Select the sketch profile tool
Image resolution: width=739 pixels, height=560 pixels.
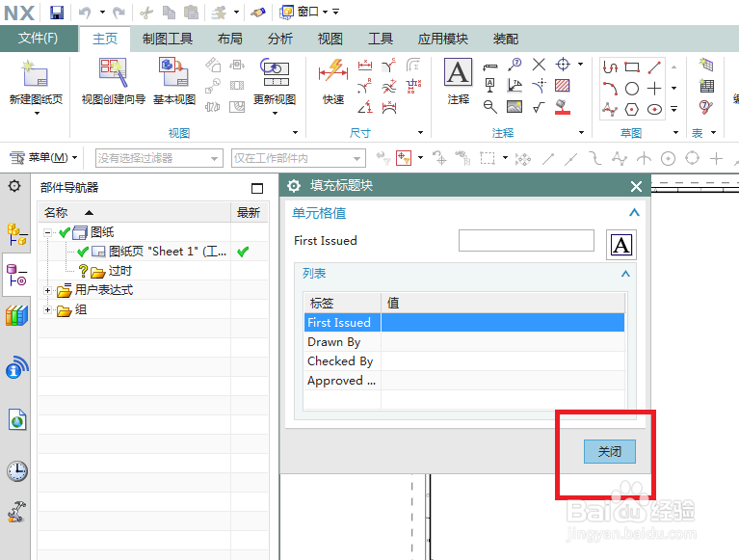(610, 67)
